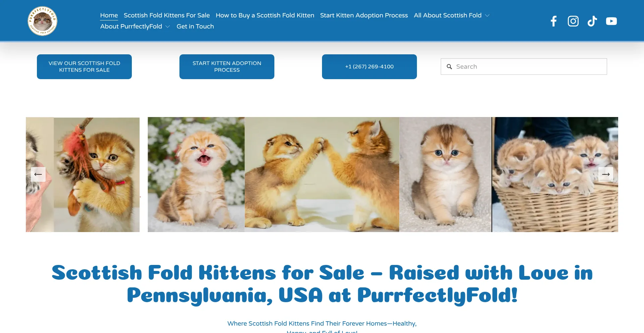Open the Facebook social icon

tap(554, 21)
